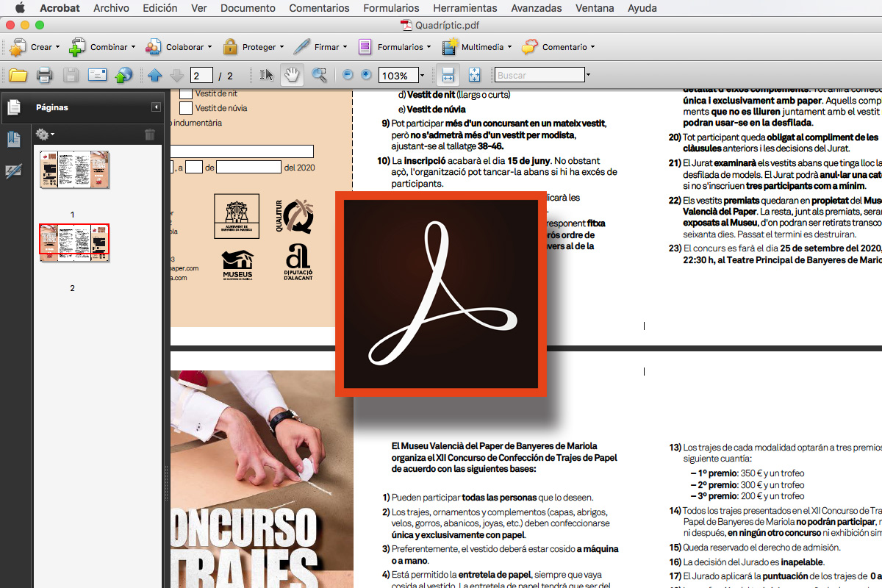Open the Bookmarks panel icon in the sidebar
882x588 pixels.
[x=14, y=138]
